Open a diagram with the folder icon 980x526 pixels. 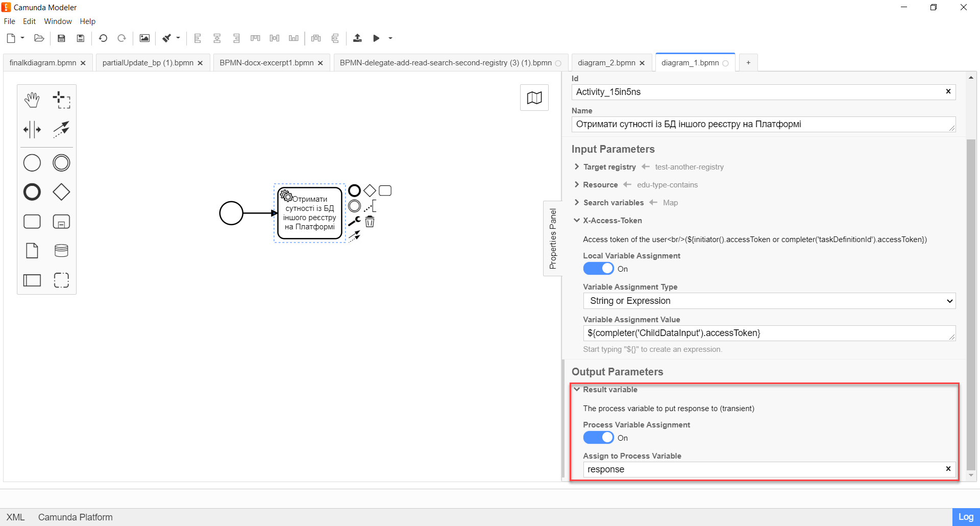click(x=39, y=38)
